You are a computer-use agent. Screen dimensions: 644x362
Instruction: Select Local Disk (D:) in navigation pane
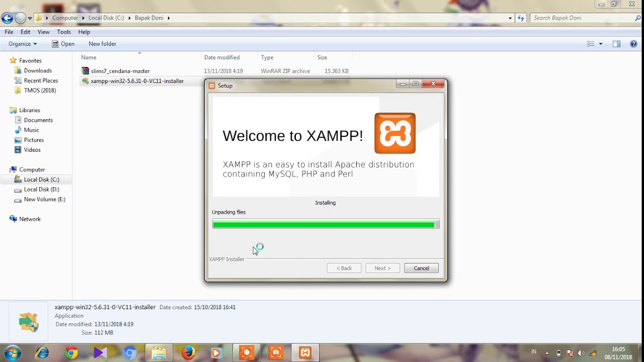tap(41, 190)
